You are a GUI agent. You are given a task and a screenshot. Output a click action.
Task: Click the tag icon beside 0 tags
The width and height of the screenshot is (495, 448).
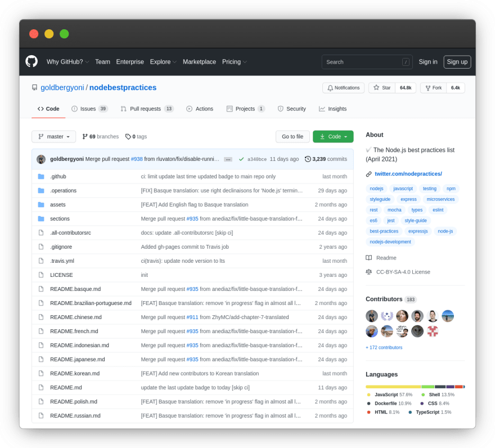coord(128,137)
